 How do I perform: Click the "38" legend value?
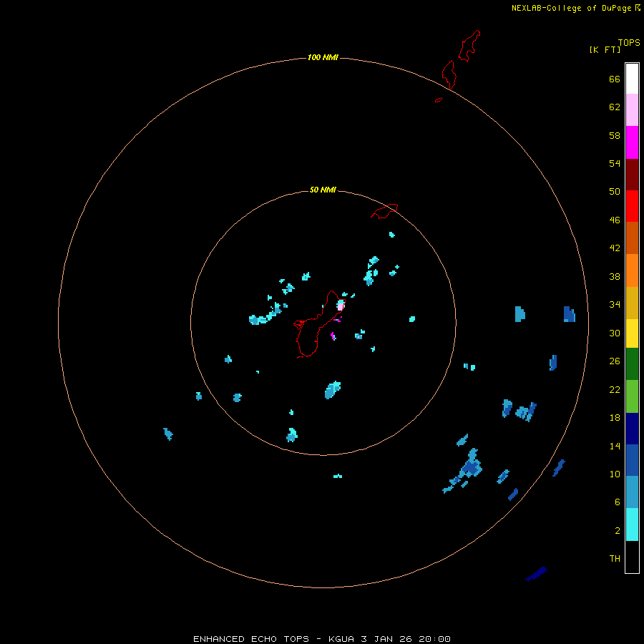point(615,277)
